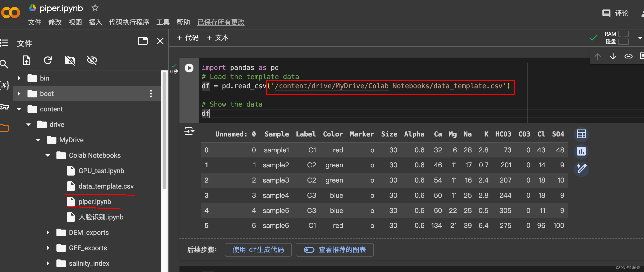Select the generate-code pencil icon
644x272 pixels.
(581, 169)
